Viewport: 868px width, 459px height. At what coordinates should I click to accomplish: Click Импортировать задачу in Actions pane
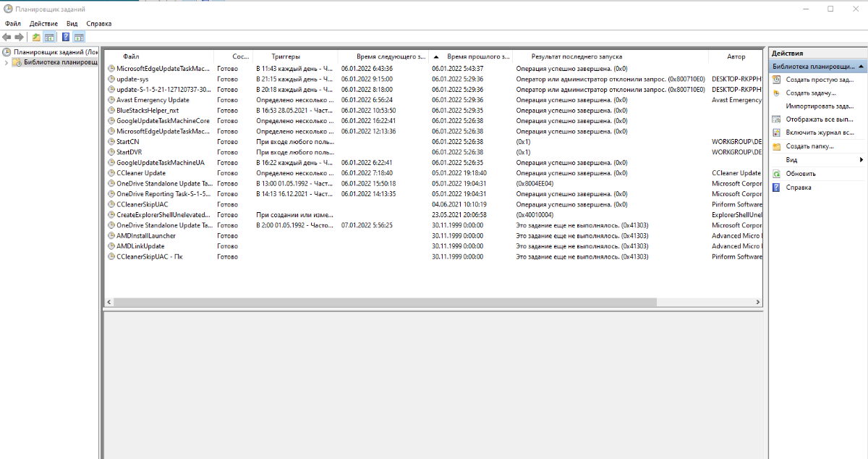click(820, 106)
